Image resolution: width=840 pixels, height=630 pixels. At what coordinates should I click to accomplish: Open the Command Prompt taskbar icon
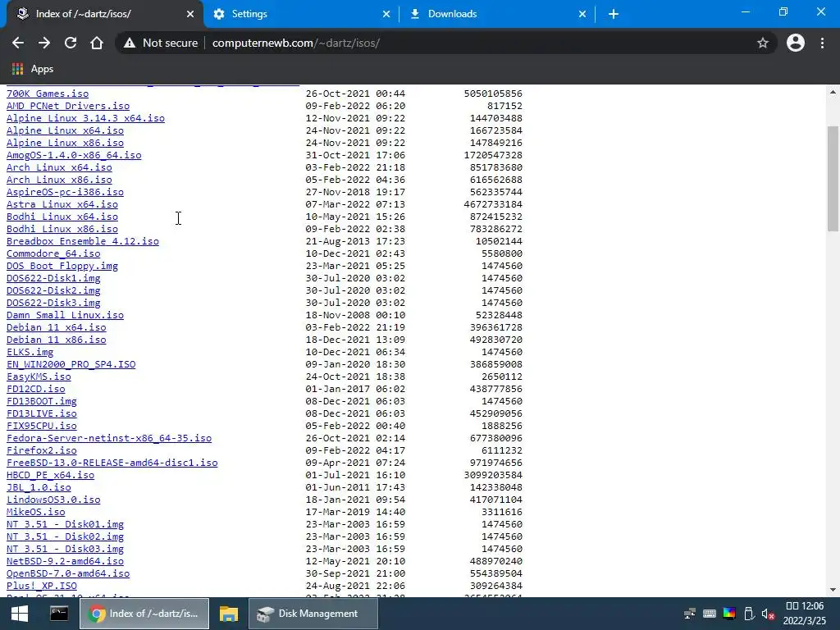point(59,614)
